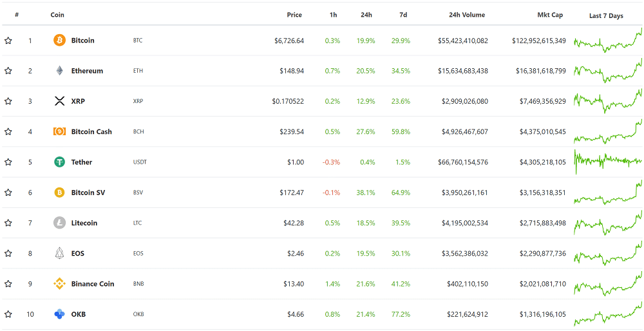This screenshot has height=331, width=644.
Task: Toggle the OKB favorite star
Action: point(8,314)
